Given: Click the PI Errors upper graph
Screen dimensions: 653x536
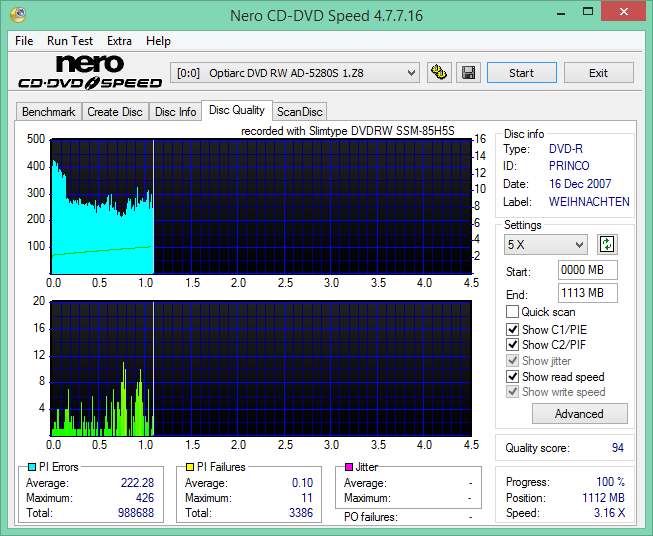Looking at the screenshot, I should [261, 207].
